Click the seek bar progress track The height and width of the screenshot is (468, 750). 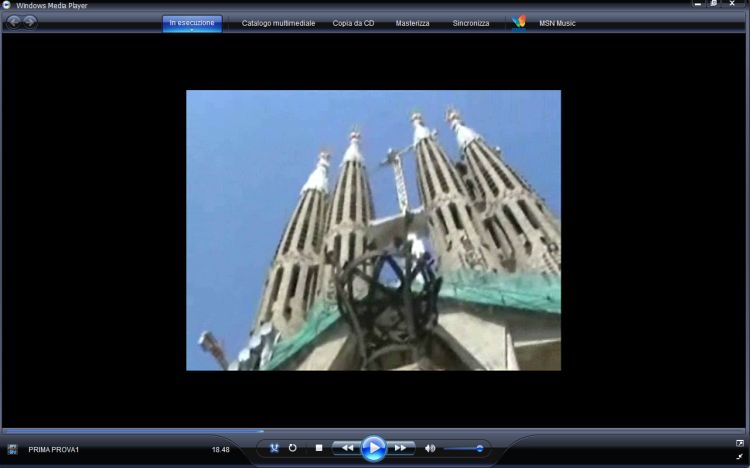coord(375,431)
